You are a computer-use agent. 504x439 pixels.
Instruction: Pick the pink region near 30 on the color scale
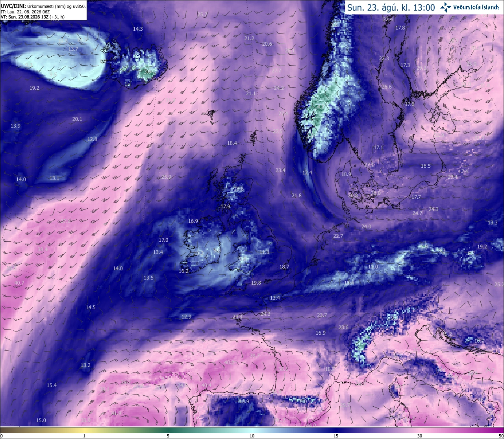click(x=420, y=430)
